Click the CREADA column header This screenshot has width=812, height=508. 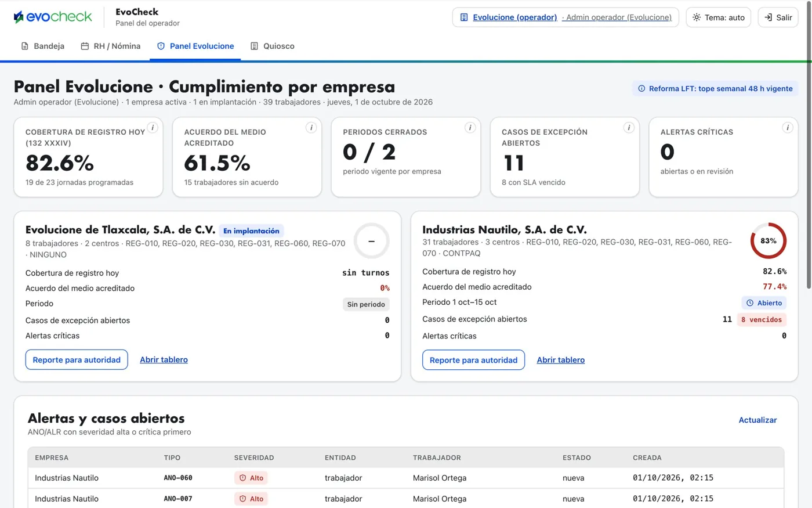click(647, 457)
